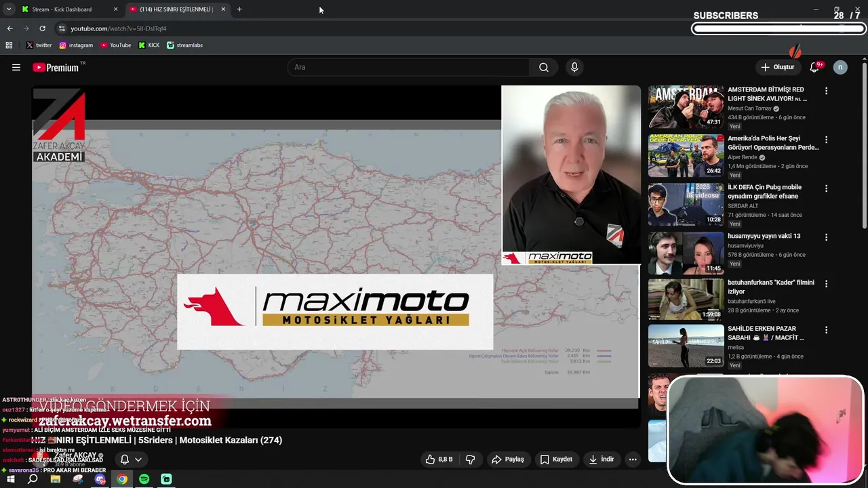Open Streamlabs app in taskbar
Screen dimensions: 868x488
coord(166,479)
